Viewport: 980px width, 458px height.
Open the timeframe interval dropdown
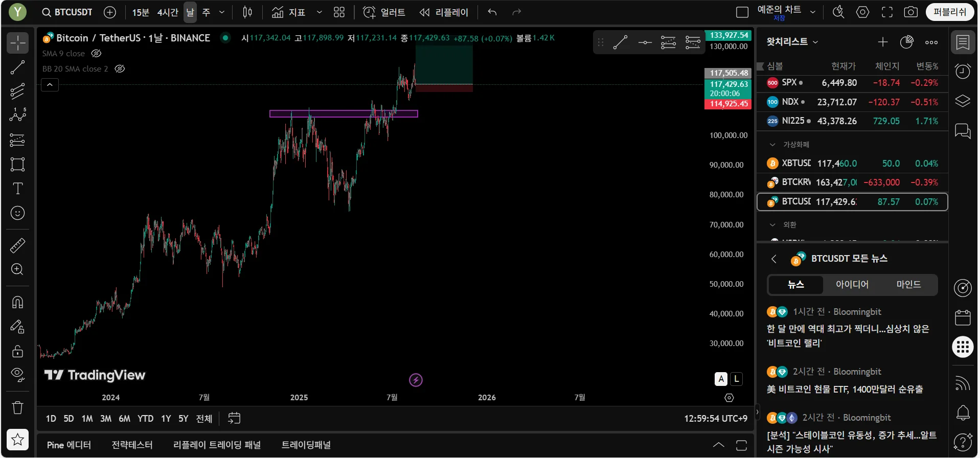click(222, 12)
